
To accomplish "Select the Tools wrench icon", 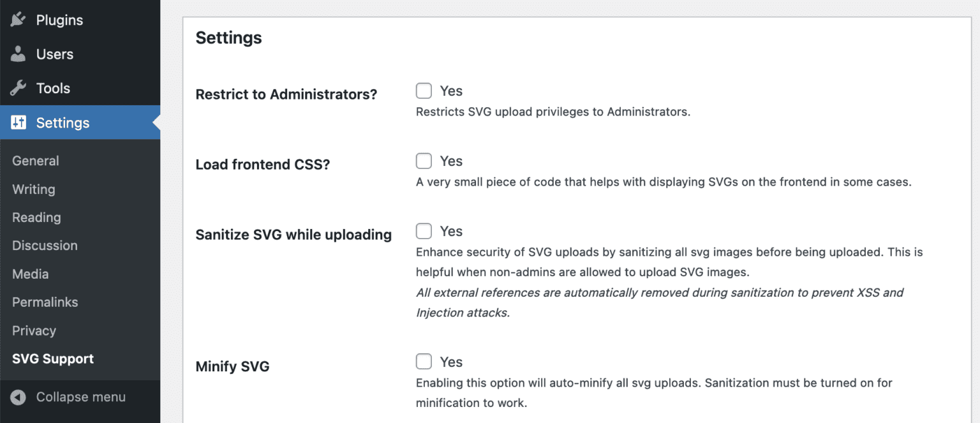I will [x=18, y=88].
